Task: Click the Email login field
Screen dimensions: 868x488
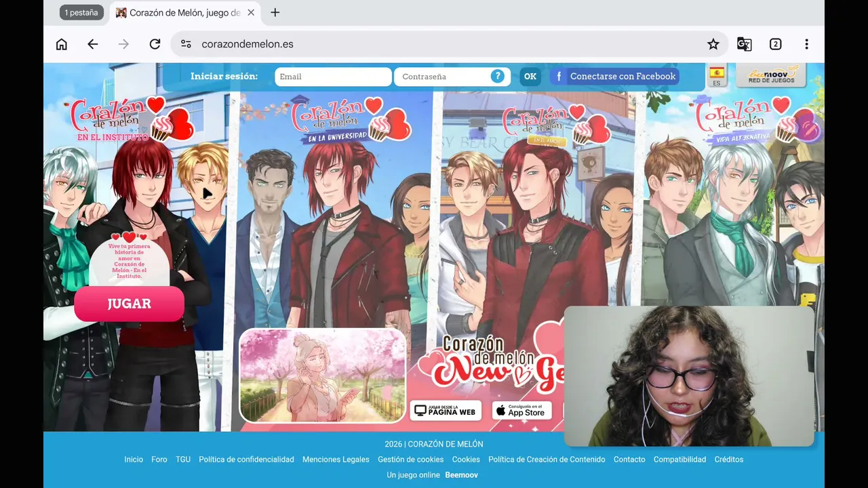Action: 333,77
